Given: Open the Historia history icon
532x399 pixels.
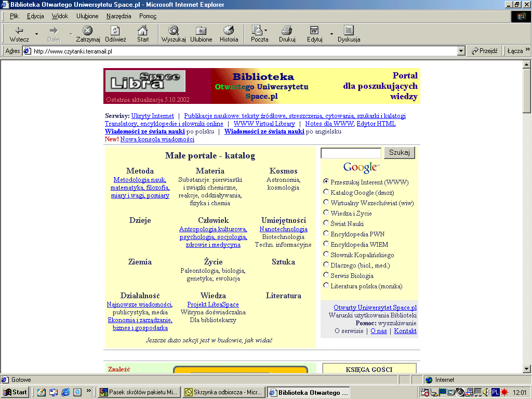Looking at the screenshot, I should (x=229, y=31).
